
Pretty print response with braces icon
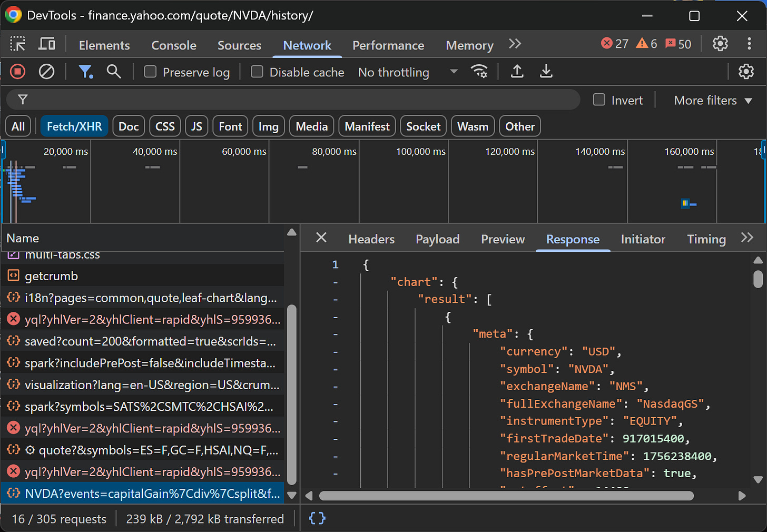coord(317,518)
